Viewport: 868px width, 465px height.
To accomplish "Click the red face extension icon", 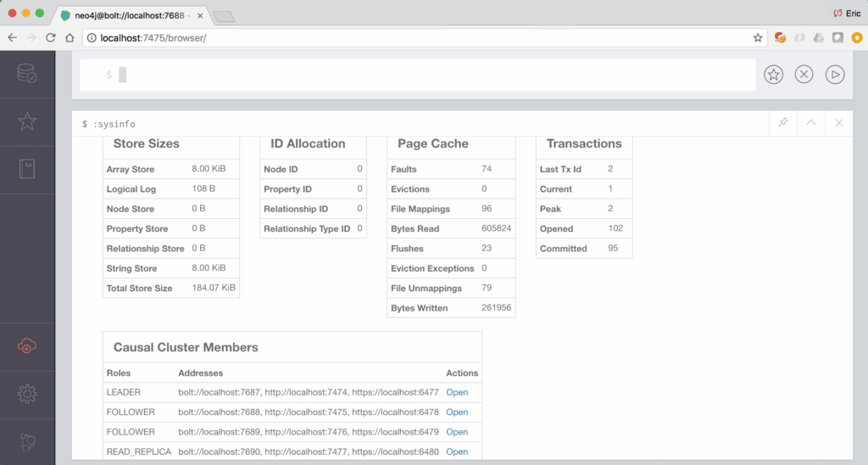I will point(780,37).
